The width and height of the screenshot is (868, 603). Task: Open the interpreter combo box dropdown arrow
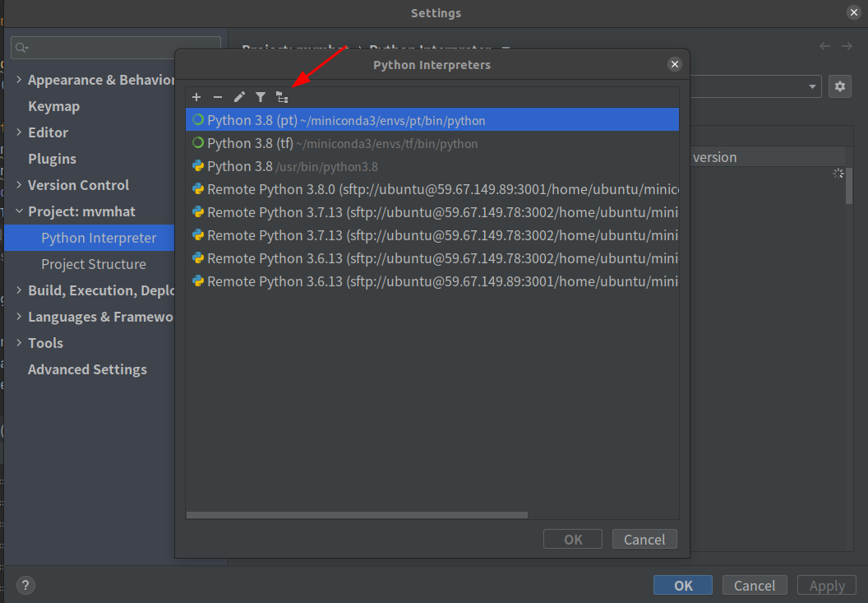(x=812, y=86)
